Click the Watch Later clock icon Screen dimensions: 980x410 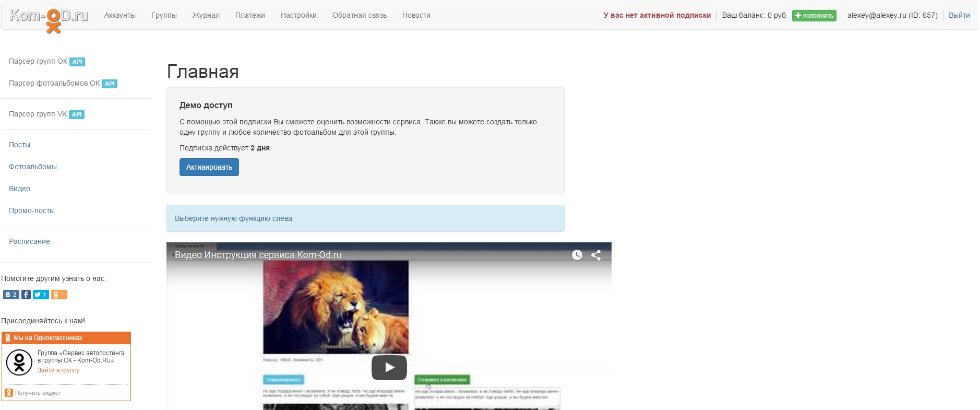[x=577, y=255]
